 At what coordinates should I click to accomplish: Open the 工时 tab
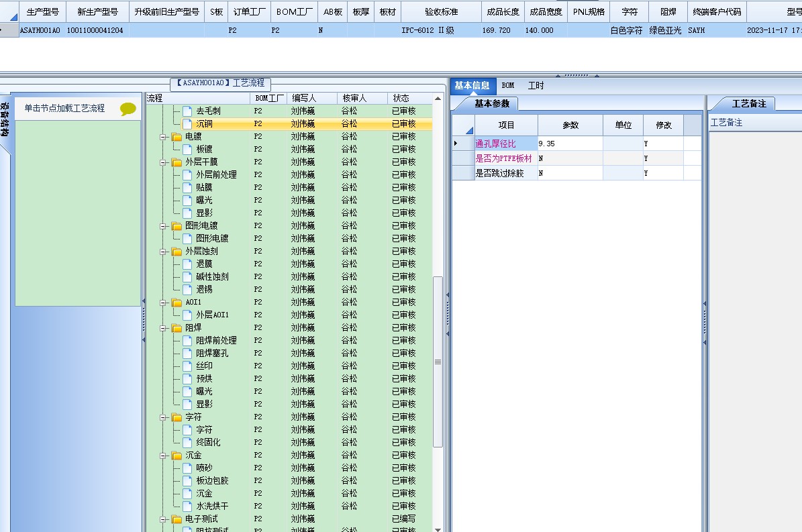point(536,86)
